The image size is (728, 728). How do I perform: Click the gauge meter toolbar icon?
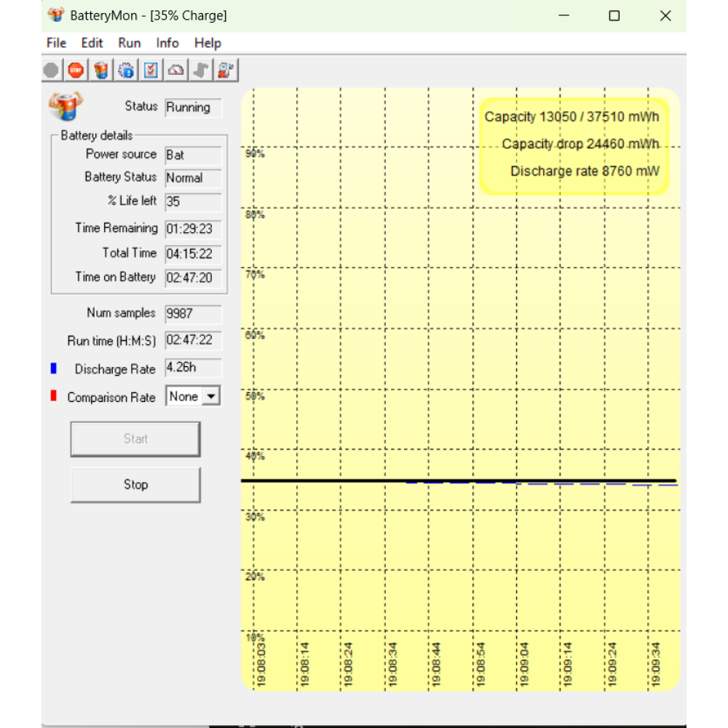pyautogui.click(x=176, y=71)
